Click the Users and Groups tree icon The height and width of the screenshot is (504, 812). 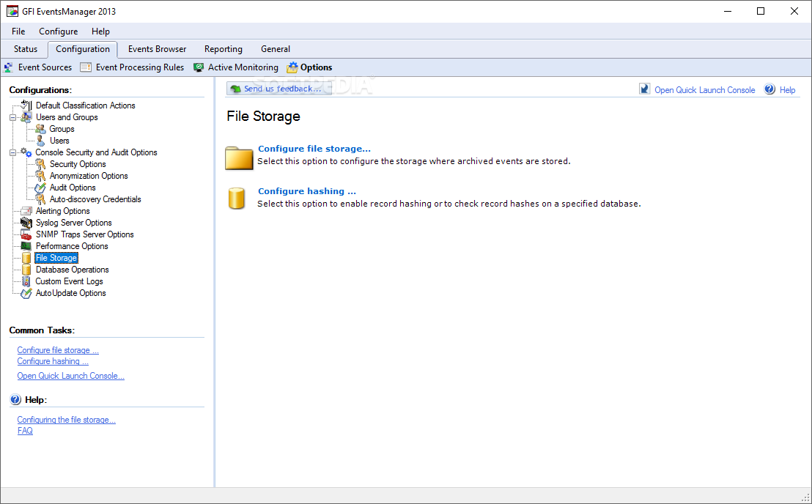click(x=26, y=117)
